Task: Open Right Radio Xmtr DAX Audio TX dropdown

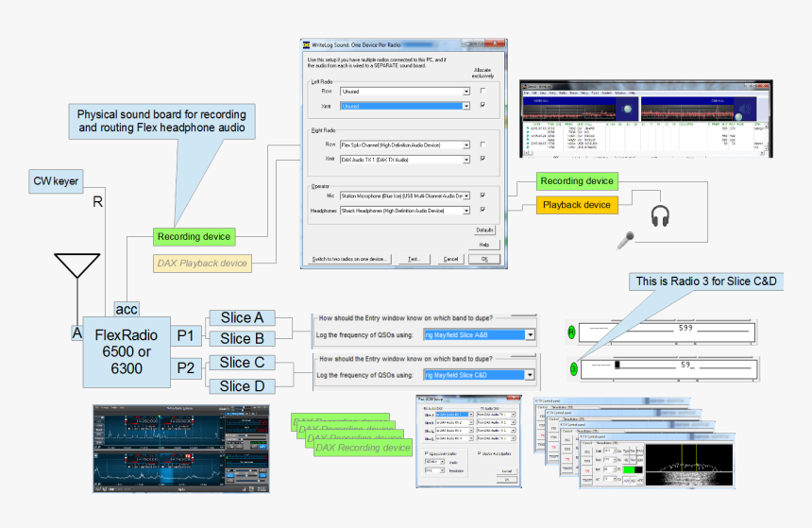Action: coord(466,160)
